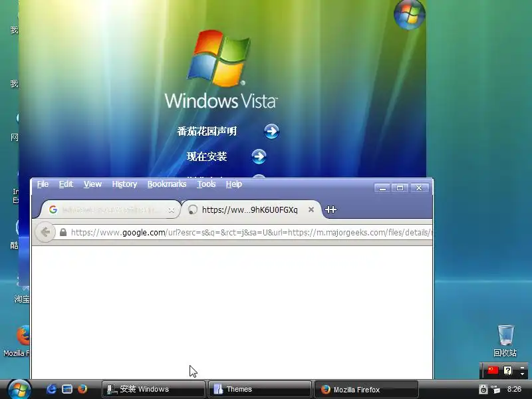Click the 现在安装 install now link

tap(207, 156)
